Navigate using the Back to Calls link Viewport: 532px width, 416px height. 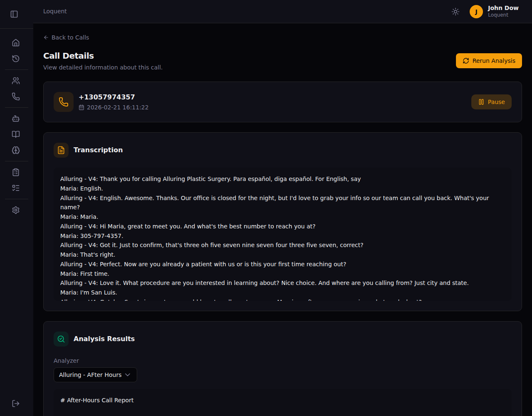coord(66,37)
